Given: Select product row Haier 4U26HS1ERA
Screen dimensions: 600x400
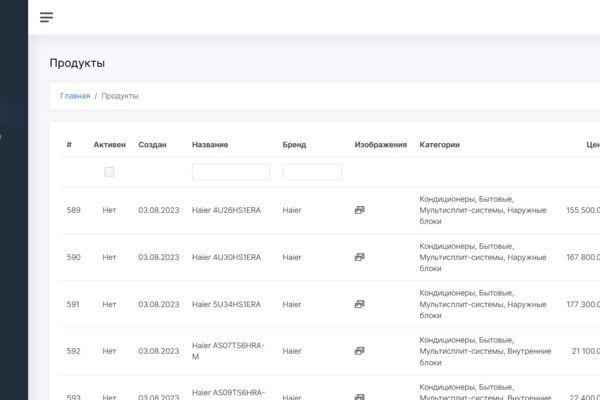Looking at the screenshot, I should 330,210.
